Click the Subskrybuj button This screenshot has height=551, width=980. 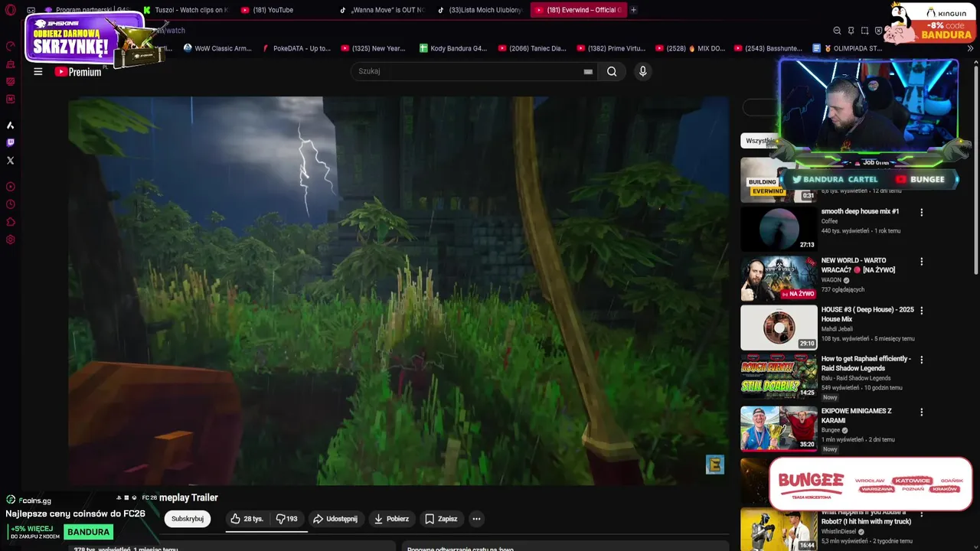pos(188,519)
